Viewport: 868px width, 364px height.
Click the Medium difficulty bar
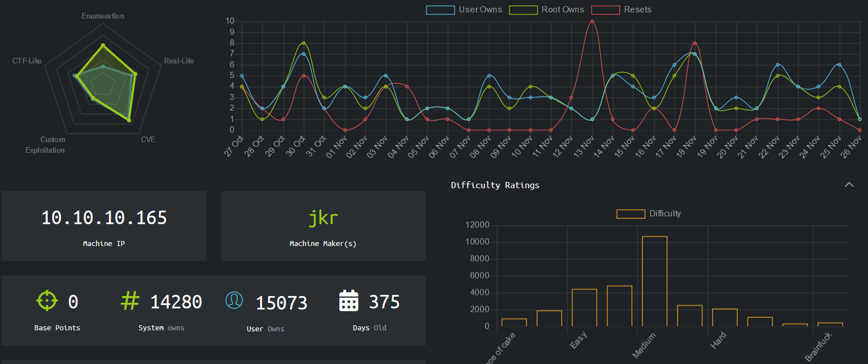(x=655, y=281)
